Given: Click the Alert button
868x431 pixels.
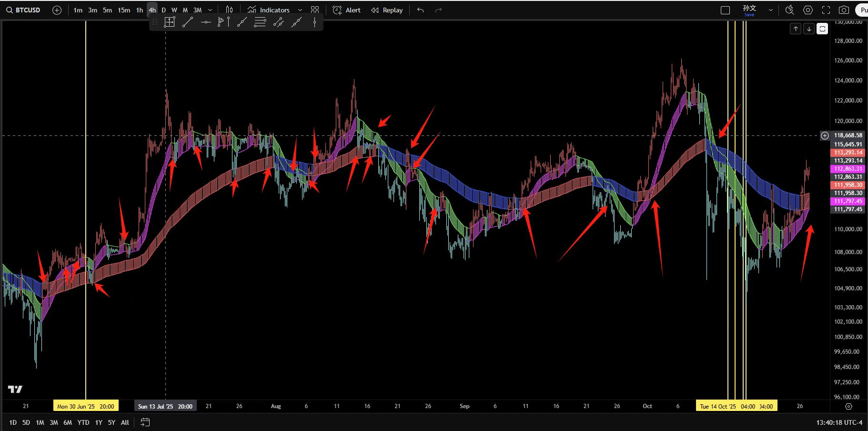Looking at the screenshot, I should [346, 10].
